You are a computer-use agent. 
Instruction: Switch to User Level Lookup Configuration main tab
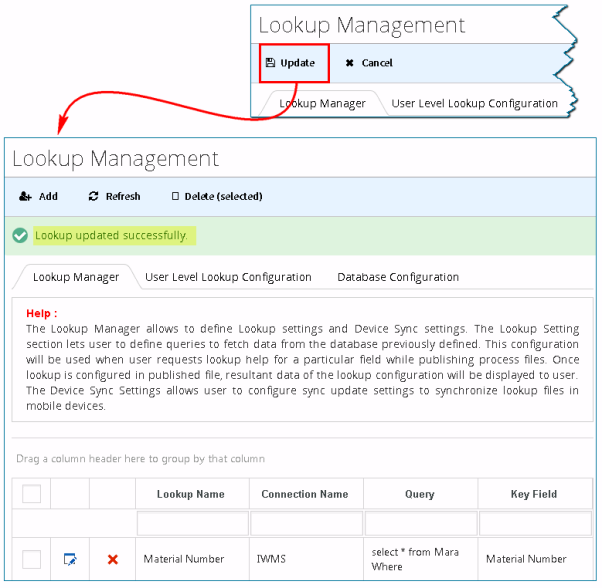pos(228,277)
